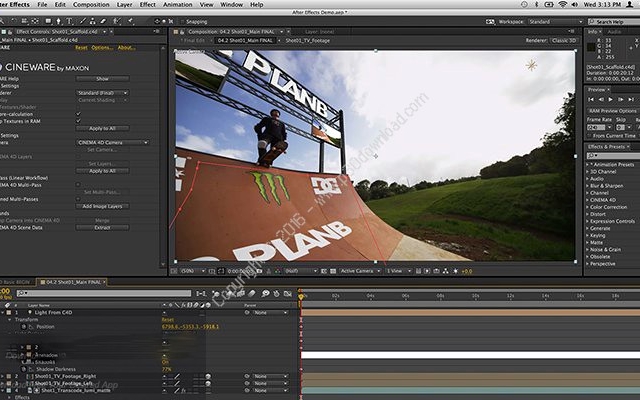The image size is (640, 400).
Task: Open the Active Camera view dropdown
Action: 360,271
